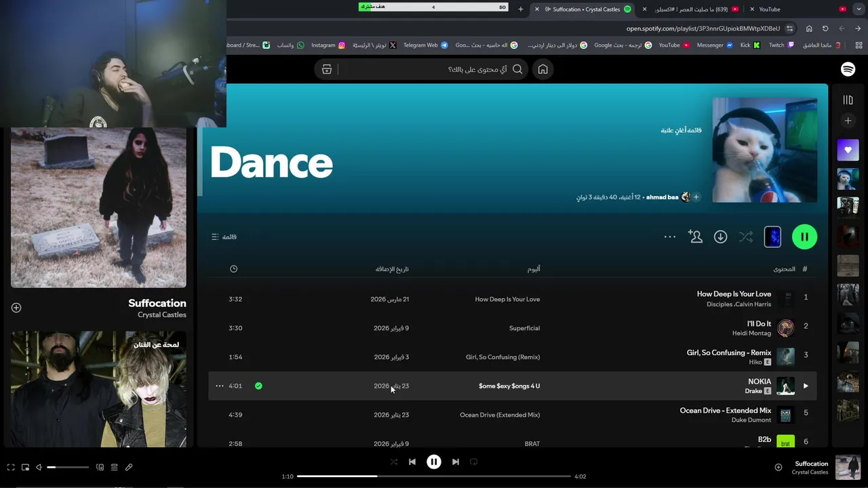Toggle the green saved checkmark on NOKIA

coord(258,386)
